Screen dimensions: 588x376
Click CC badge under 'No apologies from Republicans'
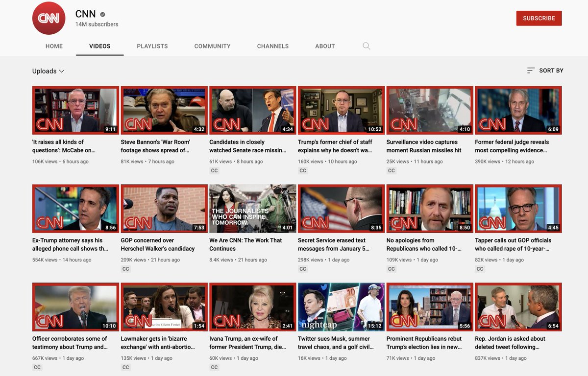pyautogui.click(x=391, y=269)
